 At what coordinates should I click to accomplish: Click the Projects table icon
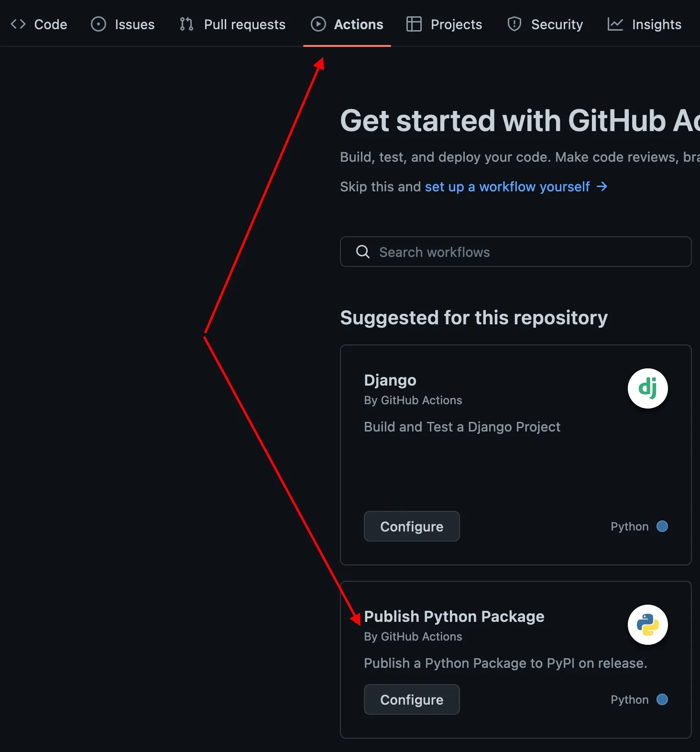pyautogui.click(x=414, y=24)
